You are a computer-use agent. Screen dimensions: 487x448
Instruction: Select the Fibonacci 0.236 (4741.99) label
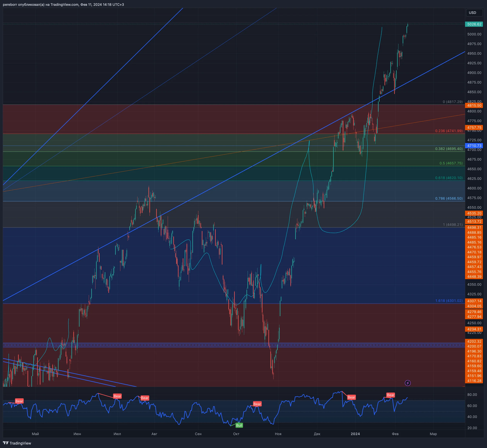pyautogui.click(x=449, y=131)
